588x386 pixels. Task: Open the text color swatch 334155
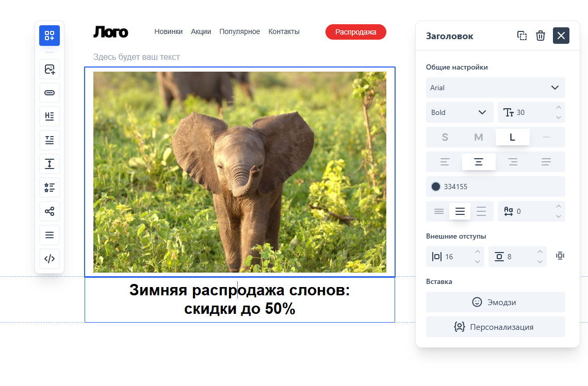tap(436, 187)
